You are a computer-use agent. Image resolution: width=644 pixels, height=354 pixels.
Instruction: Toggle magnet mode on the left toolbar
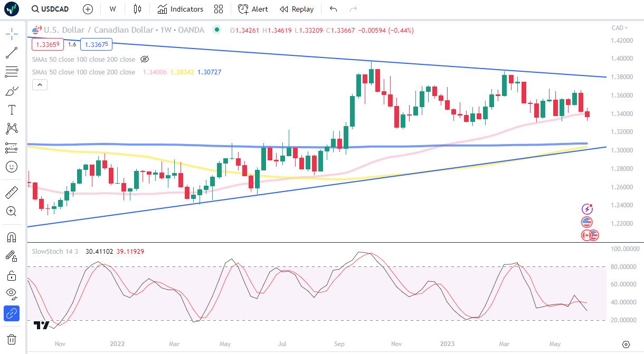[x=12, y=237]
